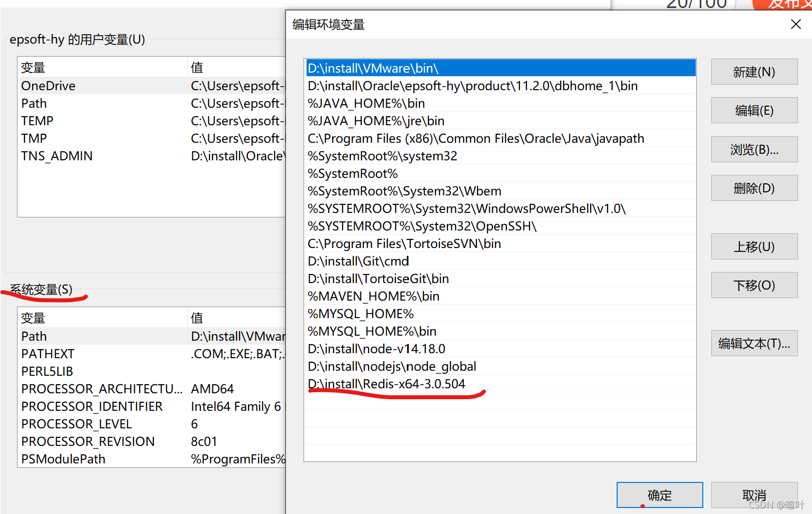Screen dimensions: 812x514
Task: Click the 新建(N) button
Action: click(754, 72)
